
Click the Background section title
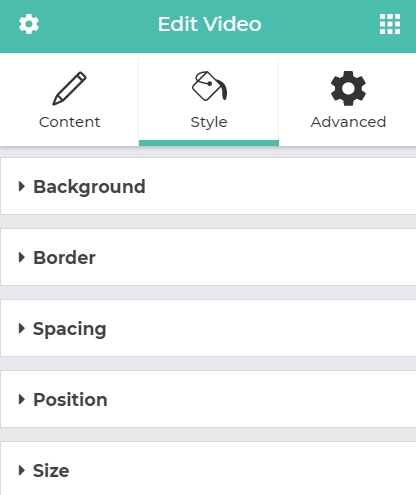[x=89, y=187]
